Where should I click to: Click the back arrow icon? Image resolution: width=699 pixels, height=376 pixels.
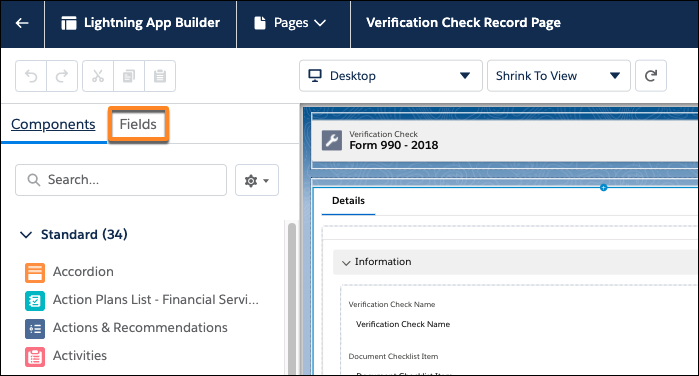[22, 23]
